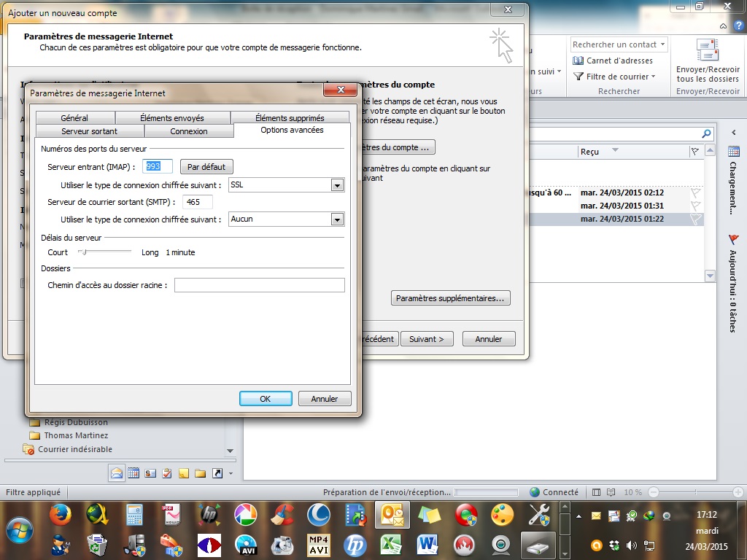Flag the message received at 01:22

pos(696,219)
